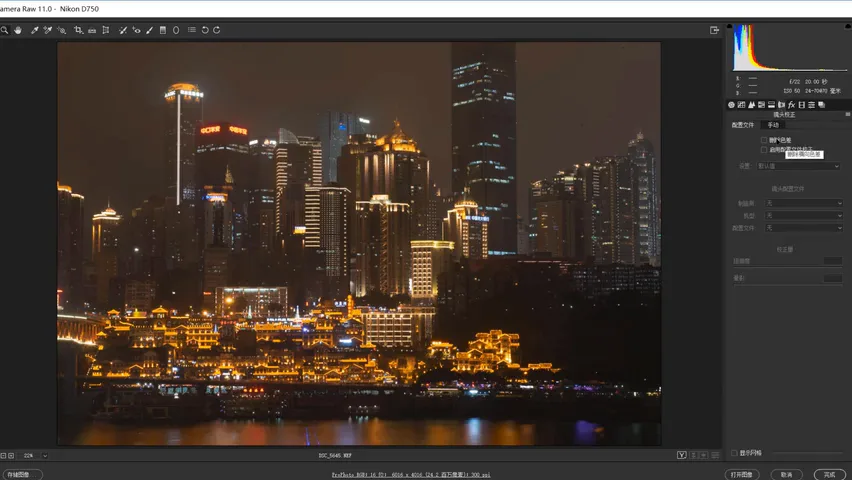Click the distortion (扭曲度) slider track

[788, 268]
